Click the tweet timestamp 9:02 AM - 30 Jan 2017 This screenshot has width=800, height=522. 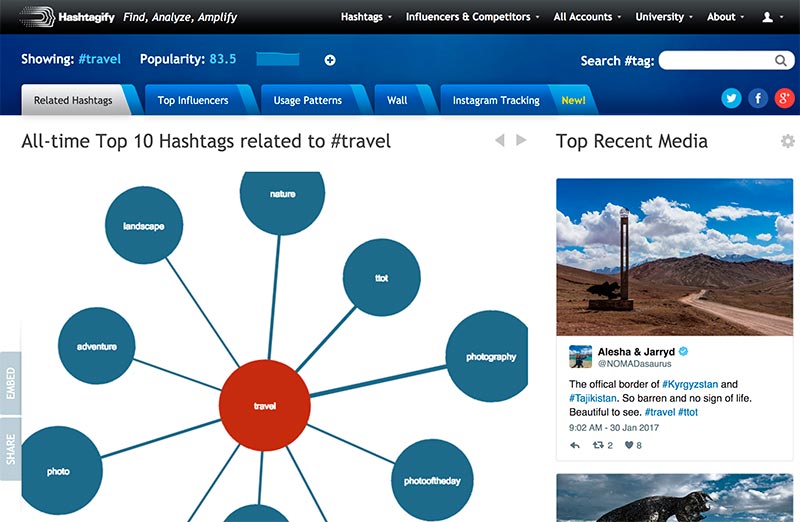pyautogui.click(x=614, y=428)
